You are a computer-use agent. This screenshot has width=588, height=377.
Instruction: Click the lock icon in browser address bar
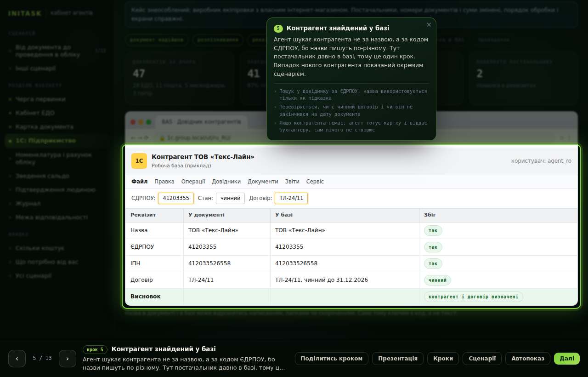pos(162,137)
